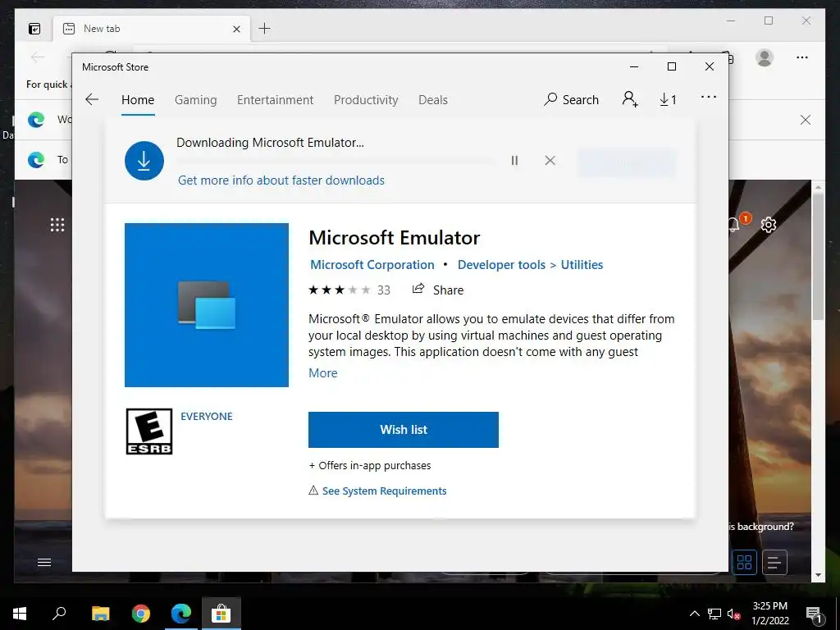Click the Microsoft Emulator app thumbnail
This screenshot has height=630, width=840.
coord(207,305)
